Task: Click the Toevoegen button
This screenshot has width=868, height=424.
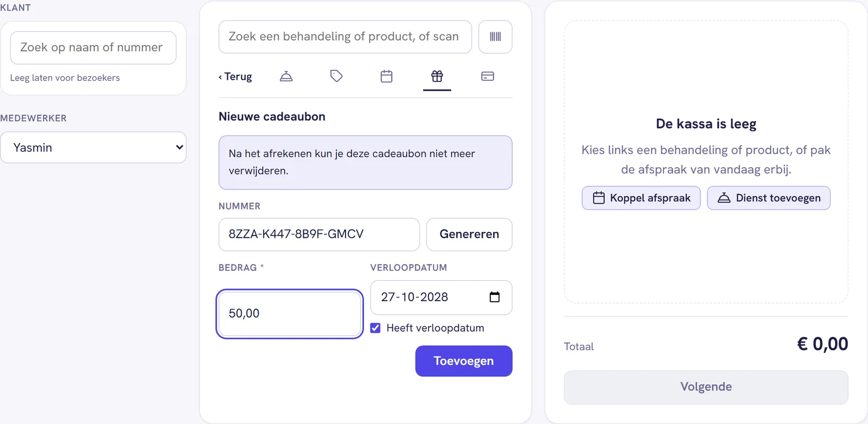Action: pyautogui.click(x=464, y=361)
